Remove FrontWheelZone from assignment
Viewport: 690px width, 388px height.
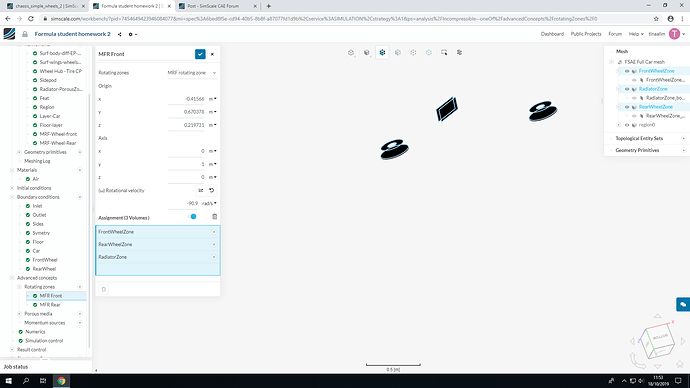pos(214,232)
